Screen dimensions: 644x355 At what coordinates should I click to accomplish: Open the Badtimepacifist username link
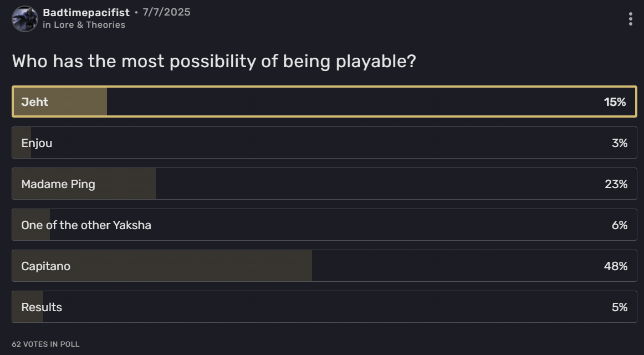[x=86, y=12]
